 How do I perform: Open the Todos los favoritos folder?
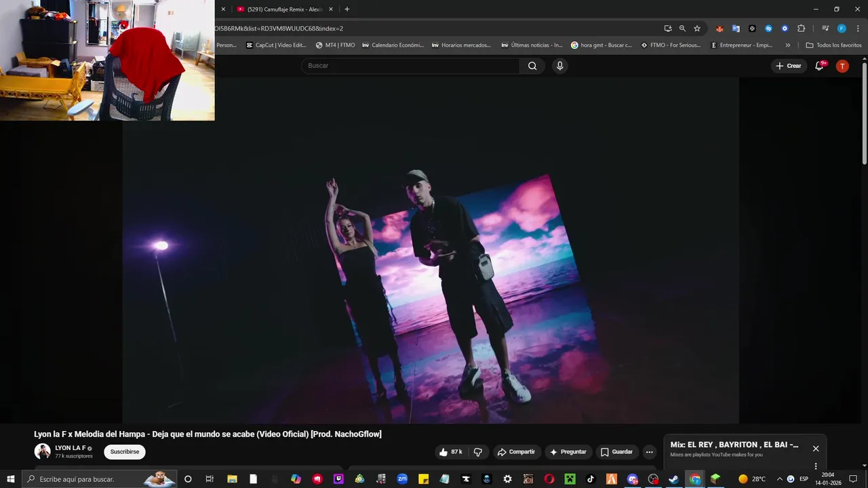[833, 45]
